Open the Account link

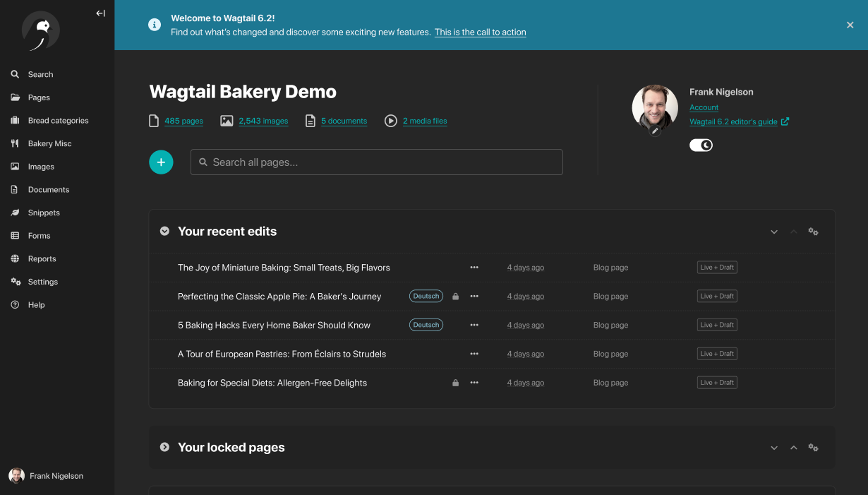[704, 107]
